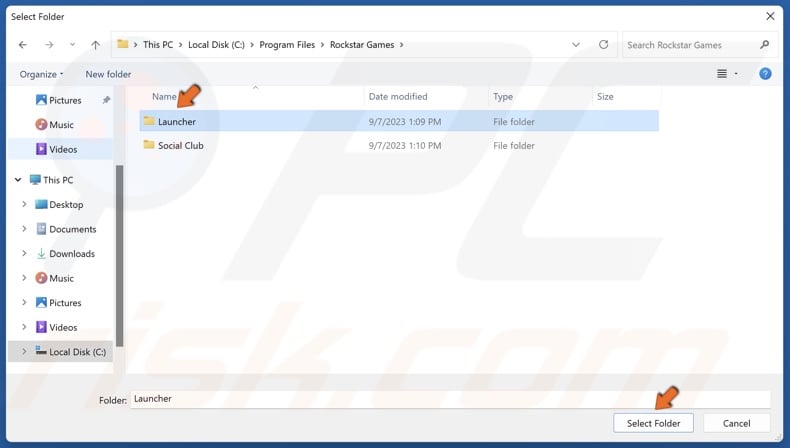The image size is (790, 448).
Task: Sort by the Size column
Action: pyautogui.click(x=605, y=96)
